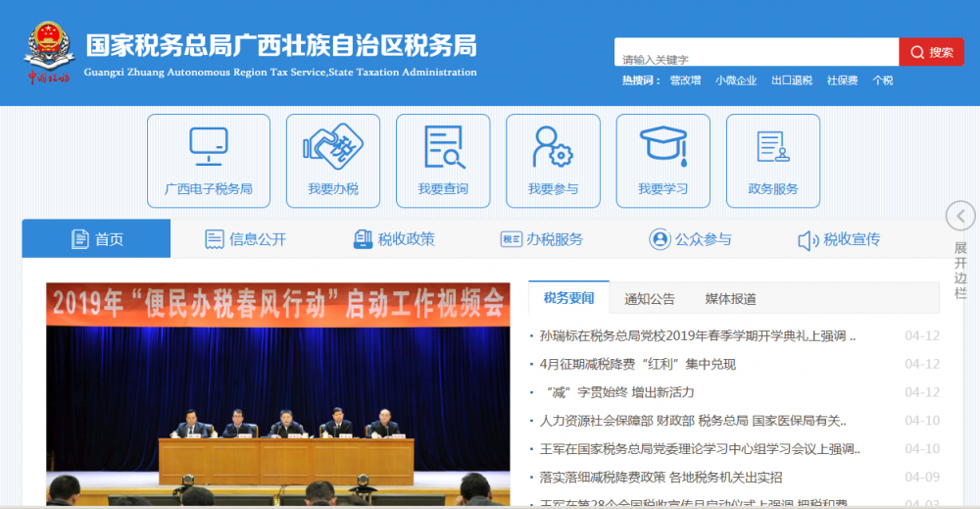This screenshot has width=980, height=509.
Task: Click the 广西电子税务局 monitor icon
Action: point(208,146)
